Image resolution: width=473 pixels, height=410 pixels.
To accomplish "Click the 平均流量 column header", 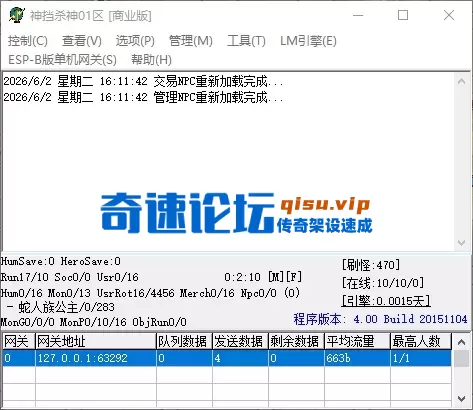I will 357,341.
